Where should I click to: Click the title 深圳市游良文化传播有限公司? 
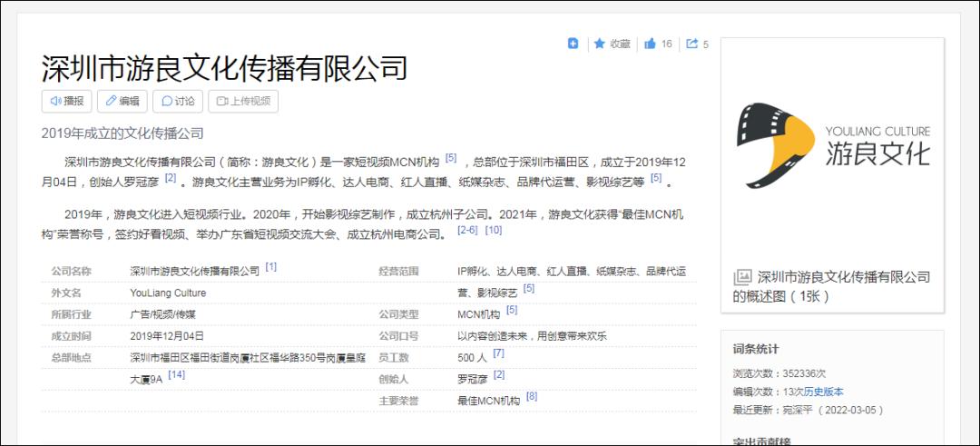click(x=224, y=68)
